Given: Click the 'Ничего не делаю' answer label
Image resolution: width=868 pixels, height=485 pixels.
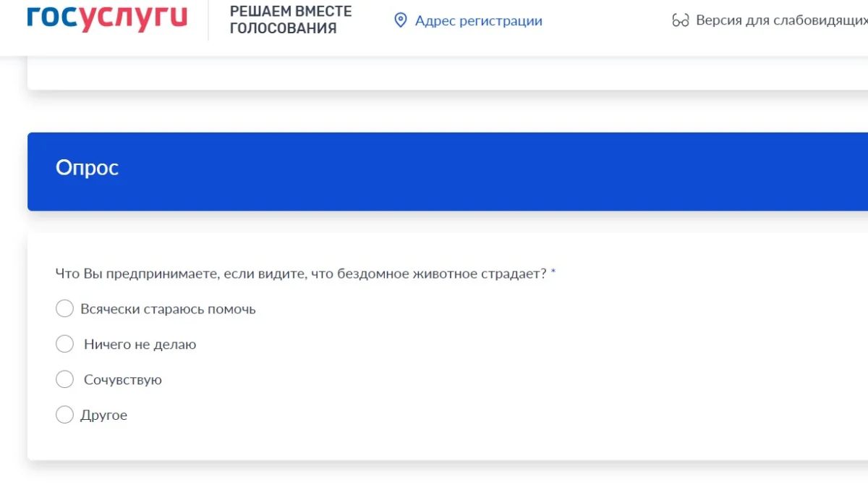Looking at the screenshot, I should [140, 345].
